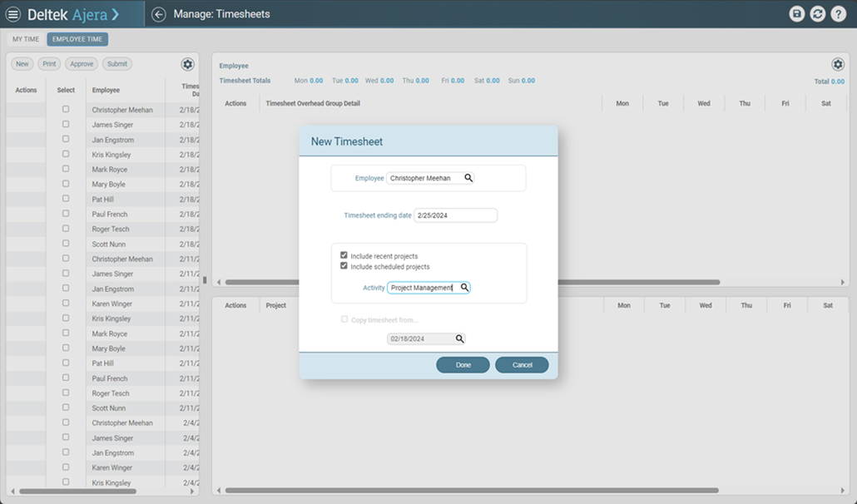The image size is (857, 504).
Task: Click the Deltek Ajera logo
Action: tap(73, 14)
